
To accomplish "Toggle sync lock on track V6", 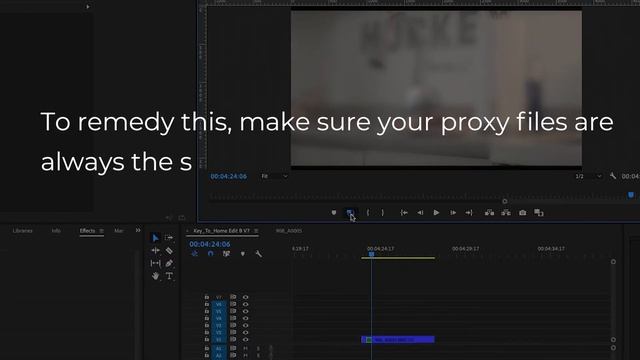I will (233, 304).
